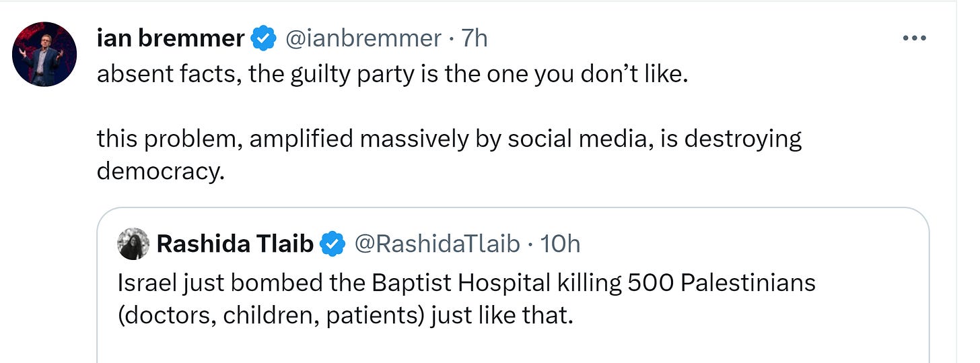This screenshot has width=980, height=363.
Task: Click the verified badge beside ian bremmer
Action: coord(263,39)
